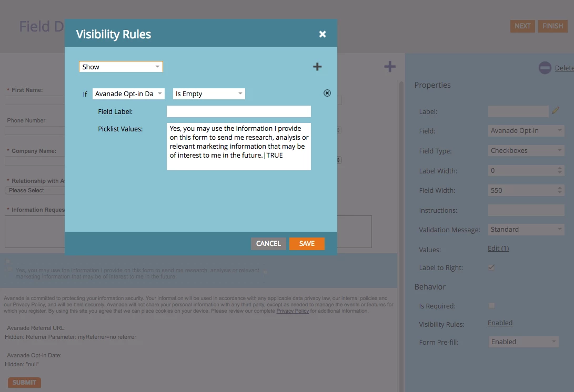Viewport: 574px width, 392px height.
Task: Open the Field dropdown showing Avanade Opt-in
Action: tap(526, 130)
